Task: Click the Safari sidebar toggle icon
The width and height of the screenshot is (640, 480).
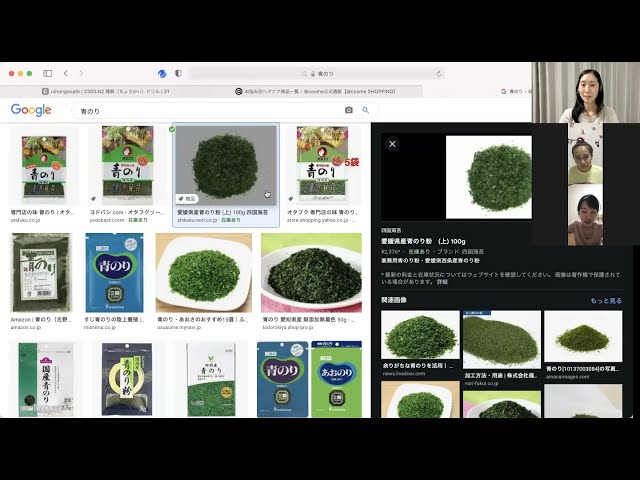Action: (x=48, y=73)
